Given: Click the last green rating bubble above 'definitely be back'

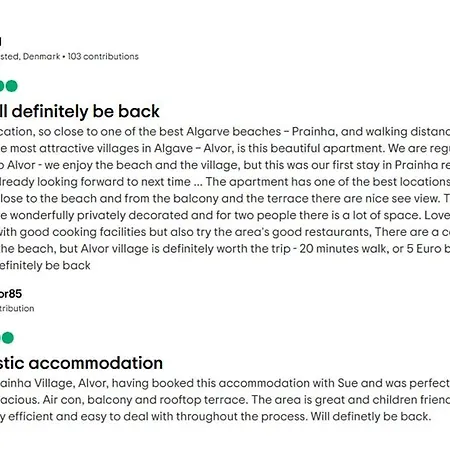Looking at the screenshot, I should pos(12,86).
